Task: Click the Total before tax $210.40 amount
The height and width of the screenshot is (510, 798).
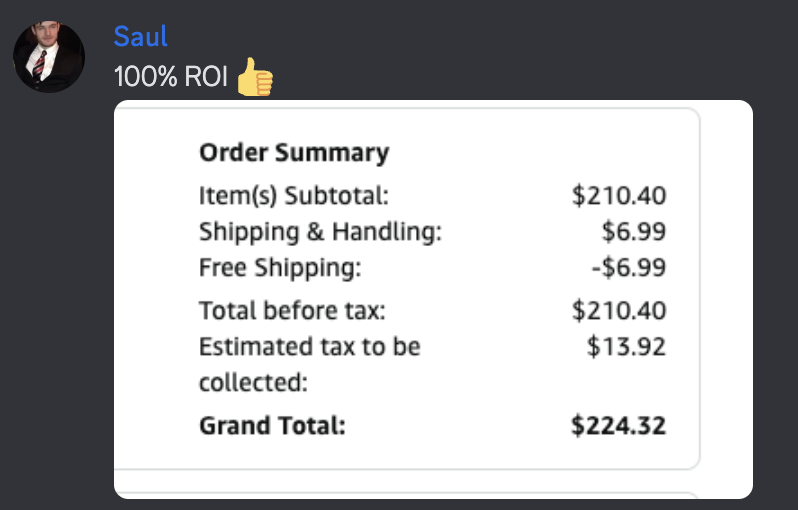Action: pyautogui.click(x=619, y=311)
